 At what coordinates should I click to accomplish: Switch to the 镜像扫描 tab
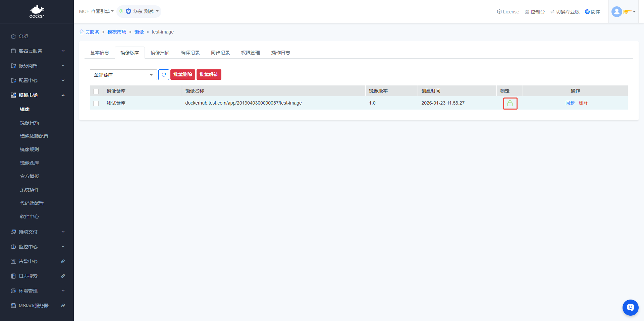[x=160, y=53]
